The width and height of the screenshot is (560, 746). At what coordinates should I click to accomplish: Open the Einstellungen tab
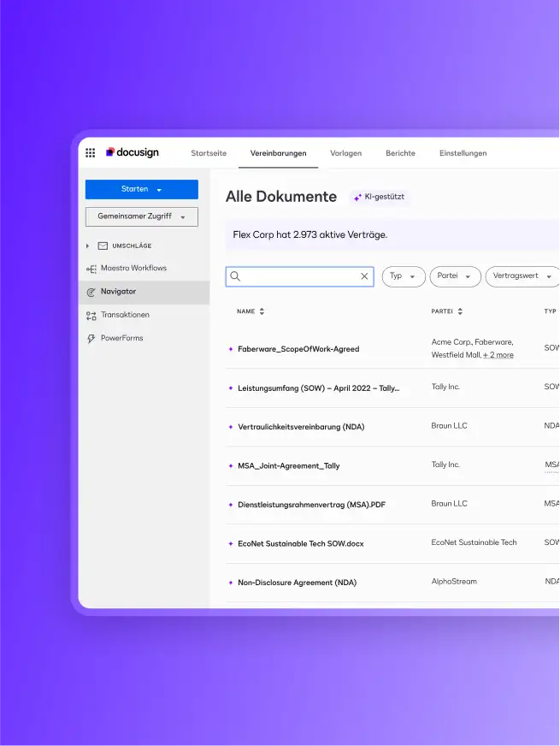point(463,153)
